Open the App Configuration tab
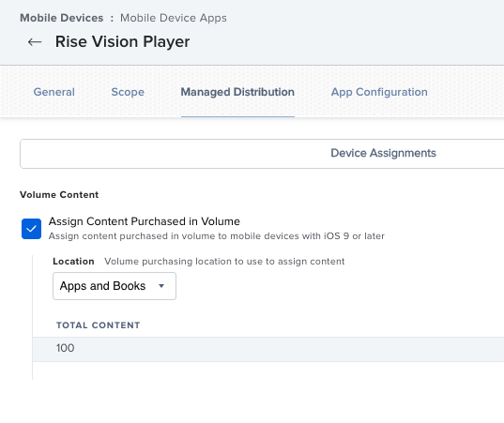The width and height of the screenshot is (504, 423). (x=379, y=92)
